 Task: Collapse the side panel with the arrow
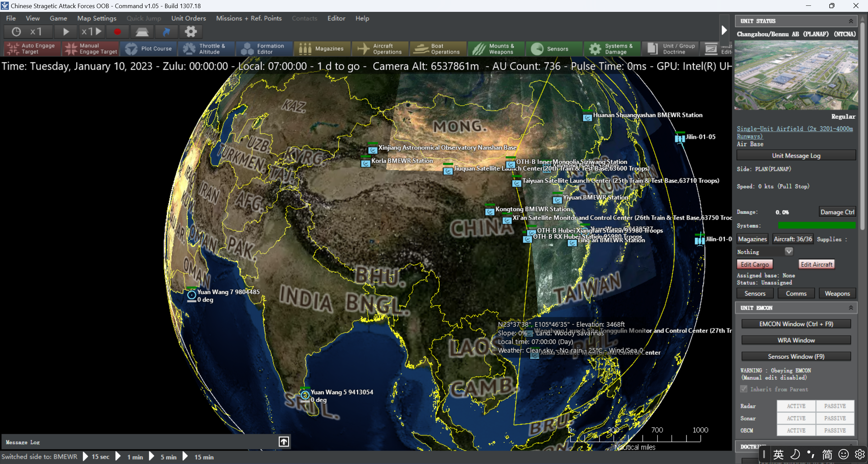724,31
